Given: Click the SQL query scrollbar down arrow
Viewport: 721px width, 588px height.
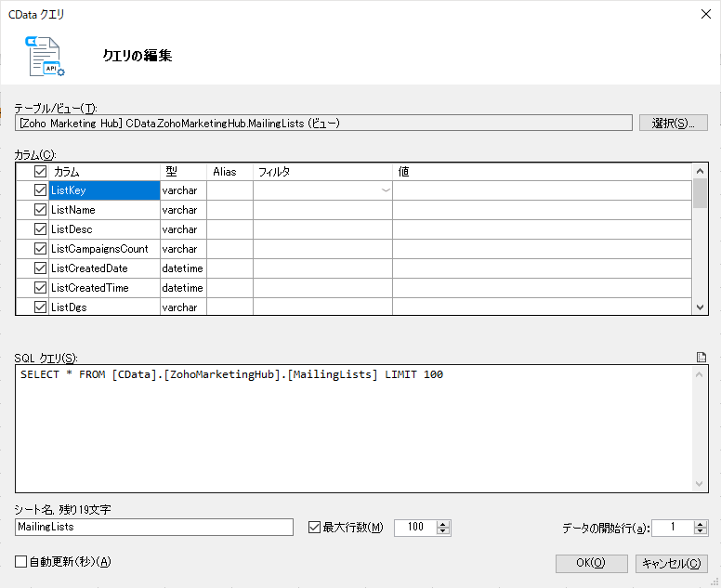Looking at the screenshot, I should point(699,484).
